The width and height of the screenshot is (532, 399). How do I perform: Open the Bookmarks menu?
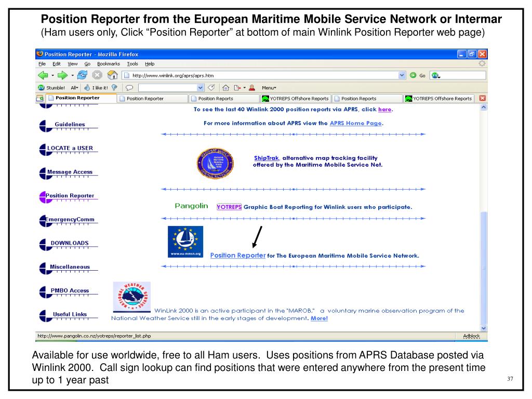pyautogui.click(x=108, y=64)
